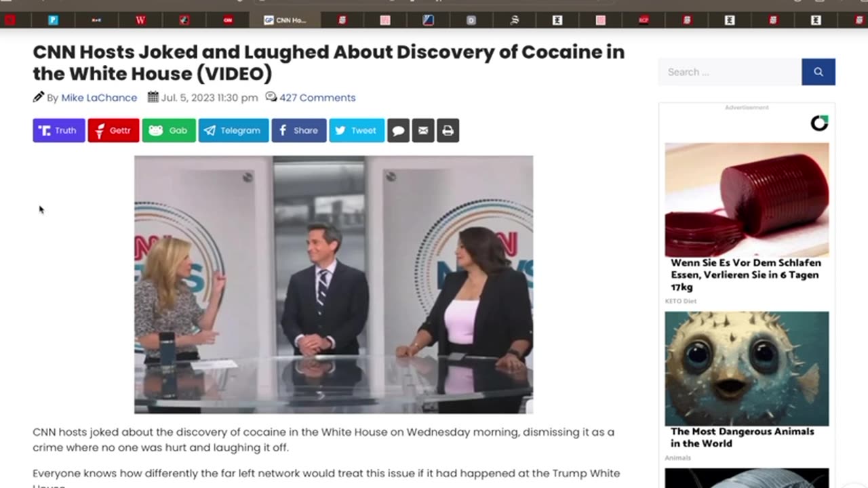Click the magnifier search button
Image resolution: width=868 pixels, height=488 pixels.
[818, 72]
